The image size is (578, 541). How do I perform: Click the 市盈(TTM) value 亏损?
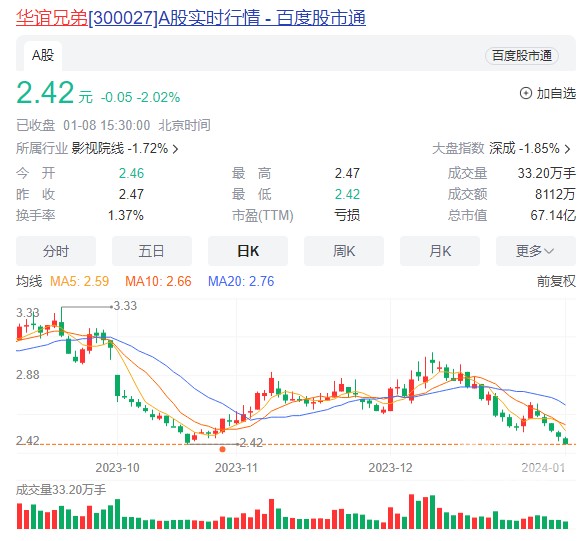click(x=347, y=215)
